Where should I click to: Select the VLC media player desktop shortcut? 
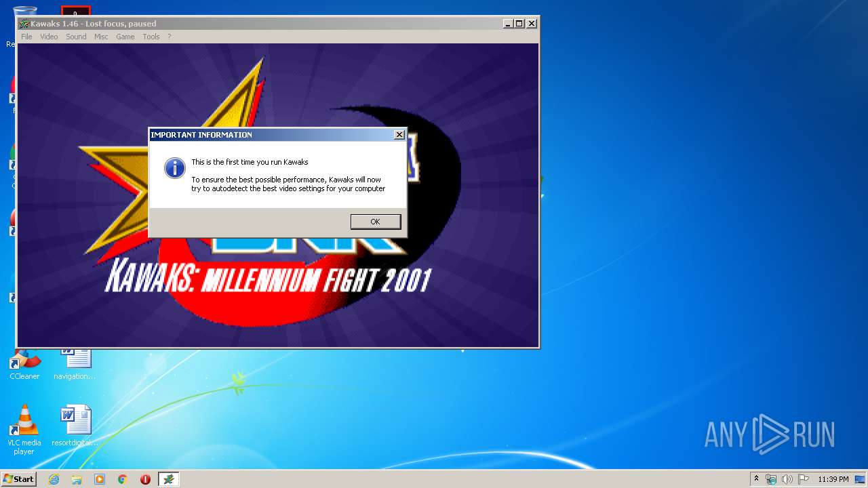(x=24, y=430)
